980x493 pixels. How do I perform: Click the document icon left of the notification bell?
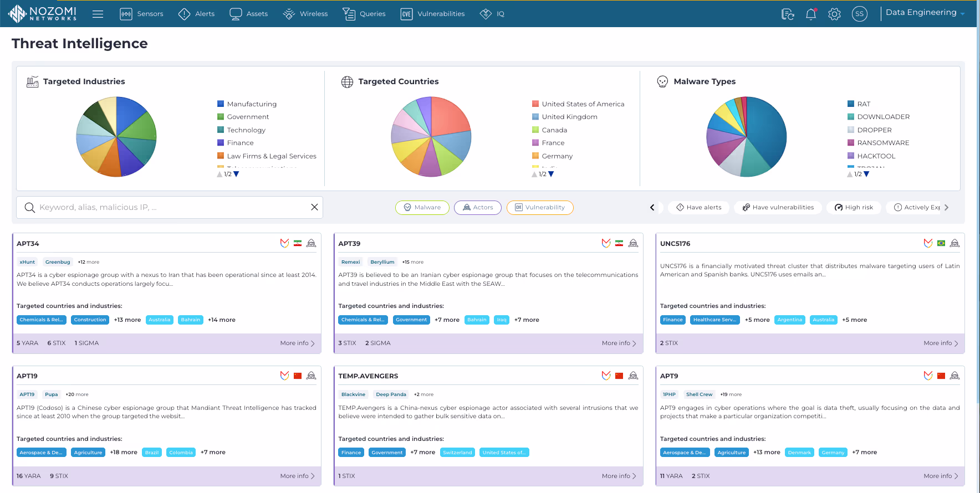788,14
